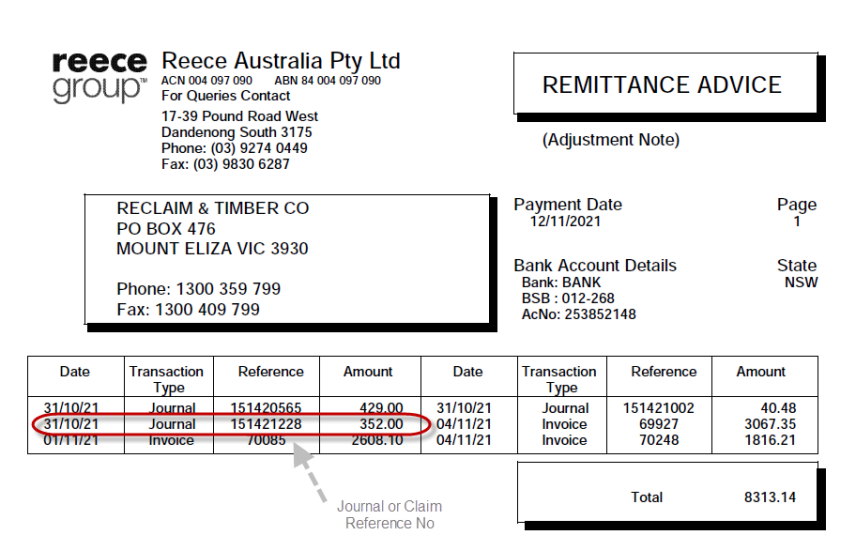Screen dimensions: 850x544
Task: Click the RECLAIM & TIMBER CO recipient name
Action: [x=213, y=209]
